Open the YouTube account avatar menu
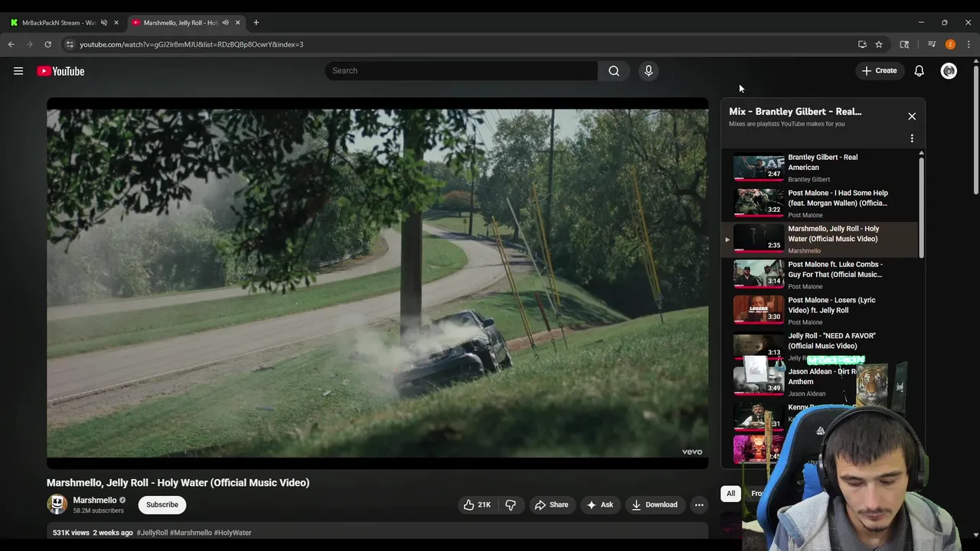The image size is (980, 551). 949,70
